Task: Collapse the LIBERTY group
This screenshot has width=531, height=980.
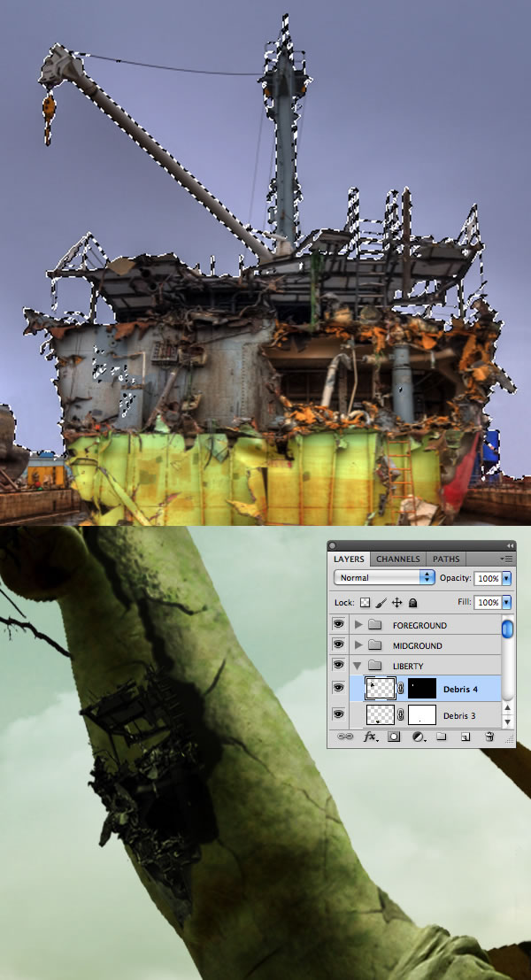Action: (x=358, y=666)
